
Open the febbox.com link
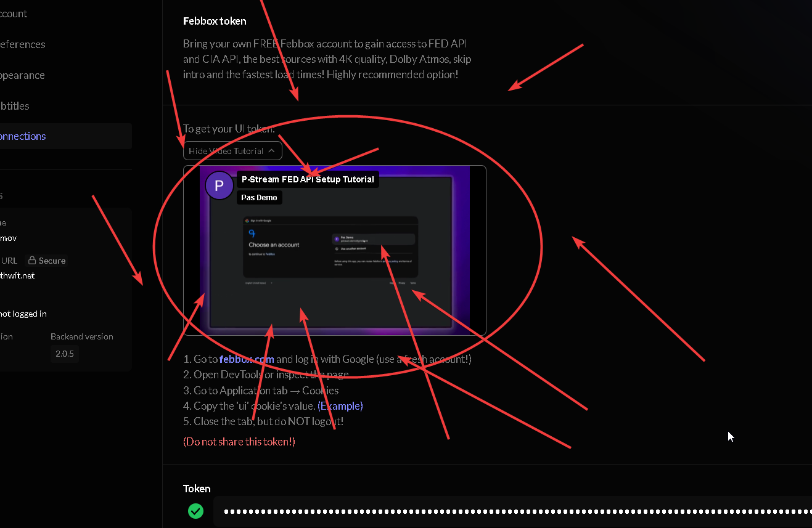click(247, 359)
